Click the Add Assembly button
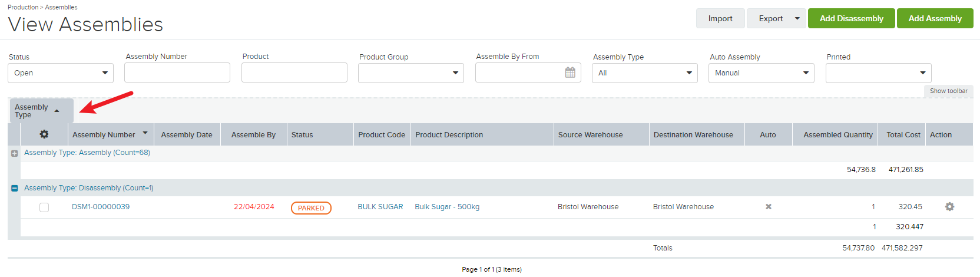This screenshot has height=277, width=980. point(935,18)
